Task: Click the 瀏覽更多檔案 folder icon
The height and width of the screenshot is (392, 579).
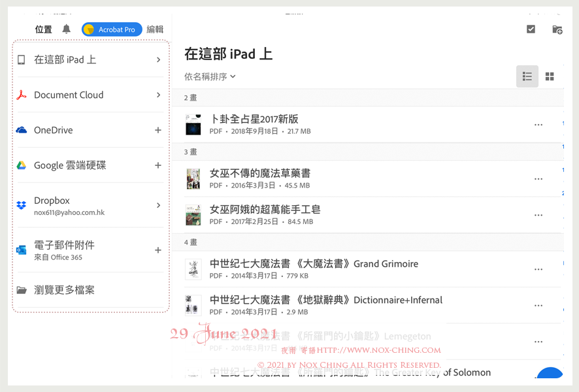Action: [x=22, y=290]
